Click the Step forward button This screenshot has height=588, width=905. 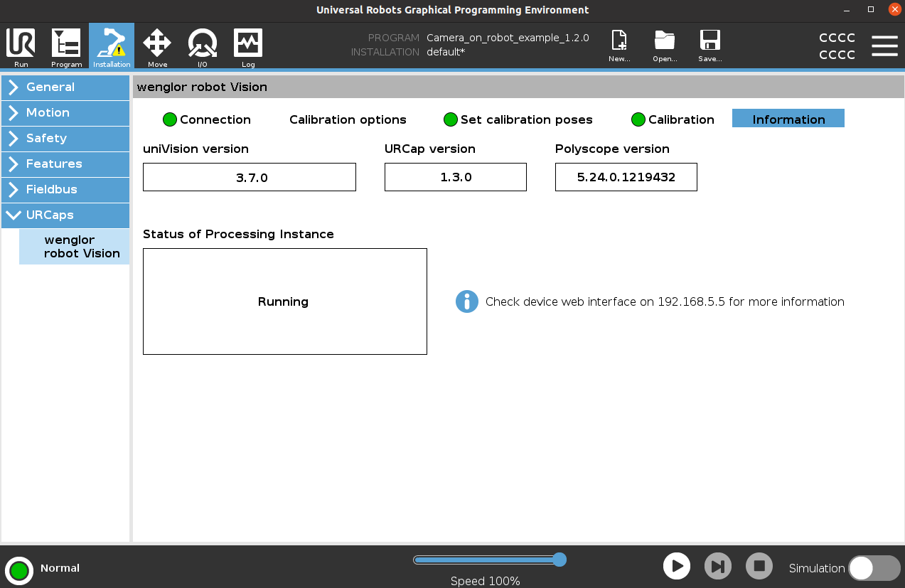[718, 566]
